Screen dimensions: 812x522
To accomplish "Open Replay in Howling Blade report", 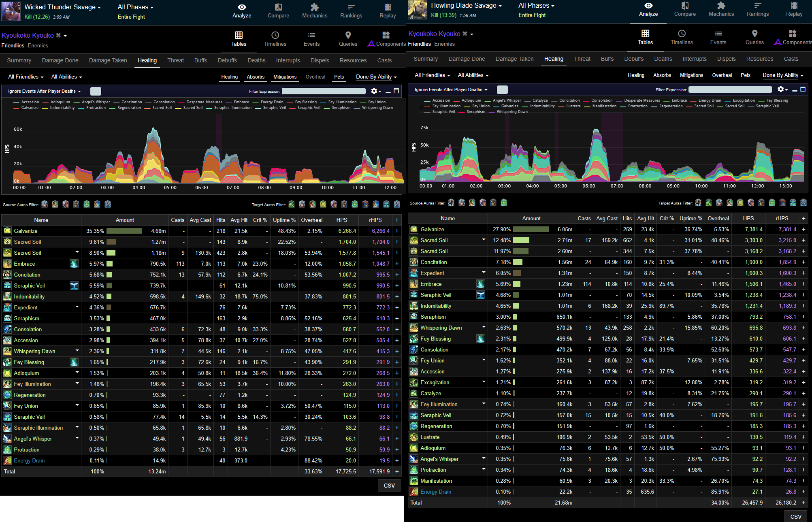I will click(x=794, y=9).
